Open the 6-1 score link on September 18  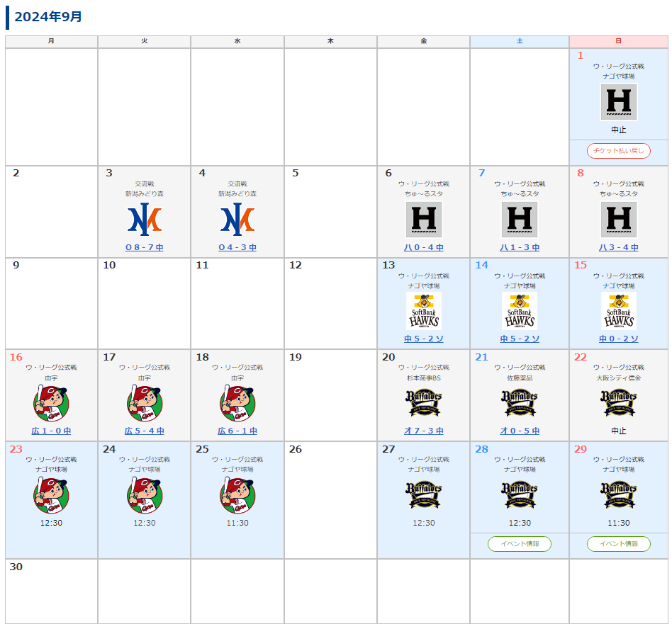coord(237,431)
